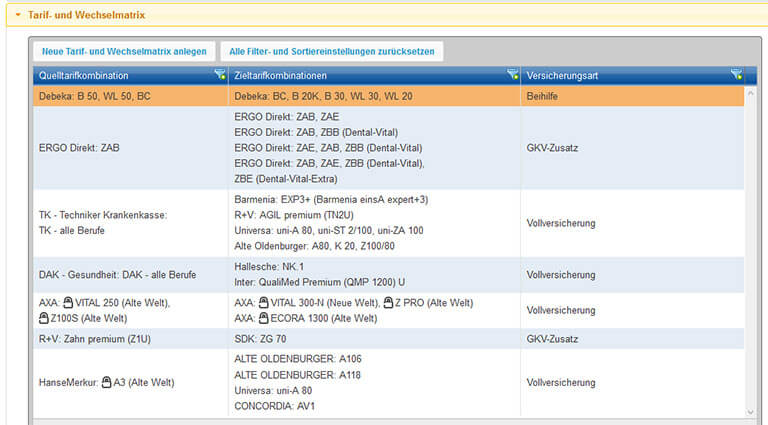Click lock icon before Z PRO (Alte Welt)
The width and height of the screenshot is (768, 425).
tap(388, 302)
